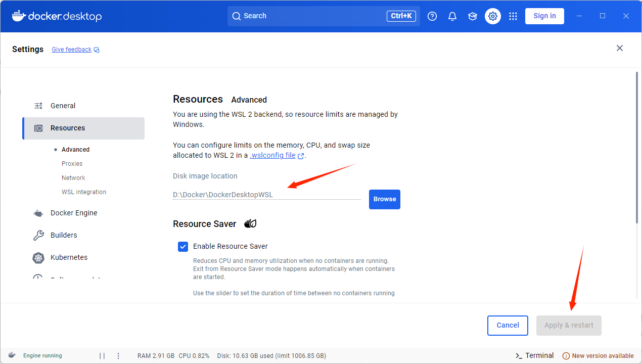Toggle the Enable Resource Saver checkbox
642x364 pixels.
(x=183, y=247)
